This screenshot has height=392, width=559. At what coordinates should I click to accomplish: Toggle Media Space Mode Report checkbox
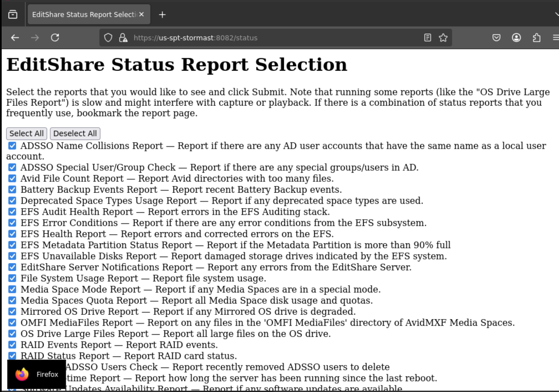[12, 289]
